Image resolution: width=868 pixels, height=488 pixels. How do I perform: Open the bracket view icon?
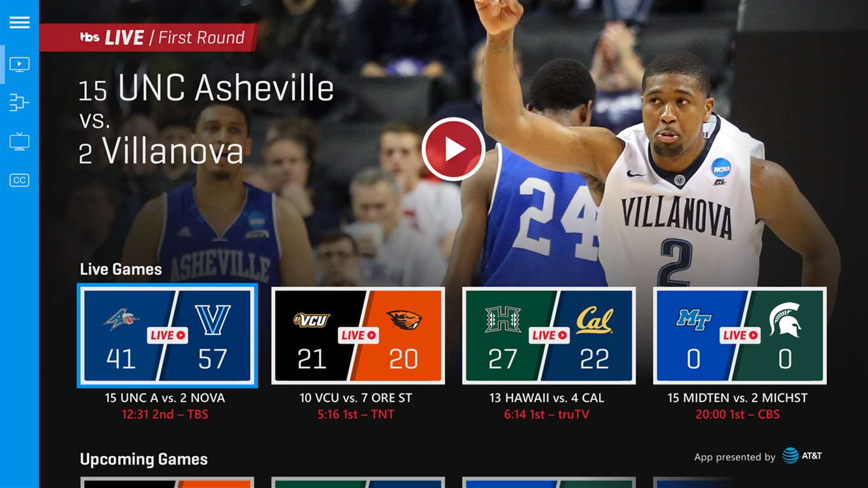click(x=19, y=102)
